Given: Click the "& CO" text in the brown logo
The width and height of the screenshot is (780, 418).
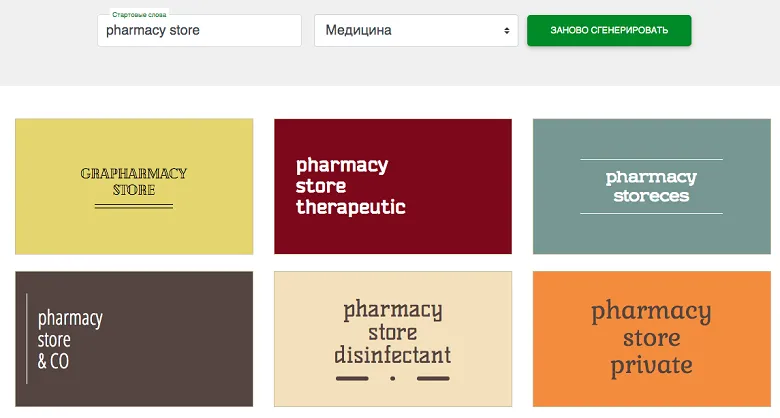Looking at the screenshot, I should (53, 362).
